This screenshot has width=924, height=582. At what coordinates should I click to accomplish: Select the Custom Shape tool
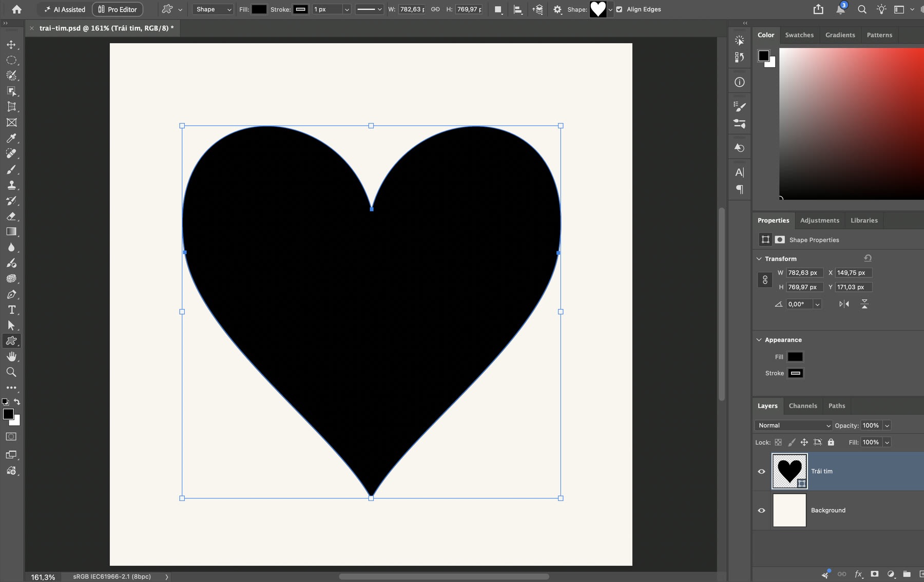point(11,341)
